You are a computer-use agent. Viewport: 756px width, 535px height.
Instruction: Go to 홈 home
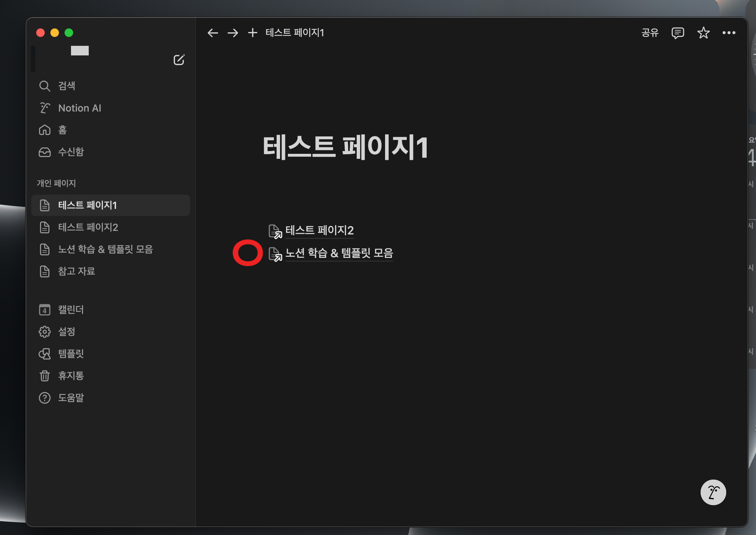coord(62,130)
